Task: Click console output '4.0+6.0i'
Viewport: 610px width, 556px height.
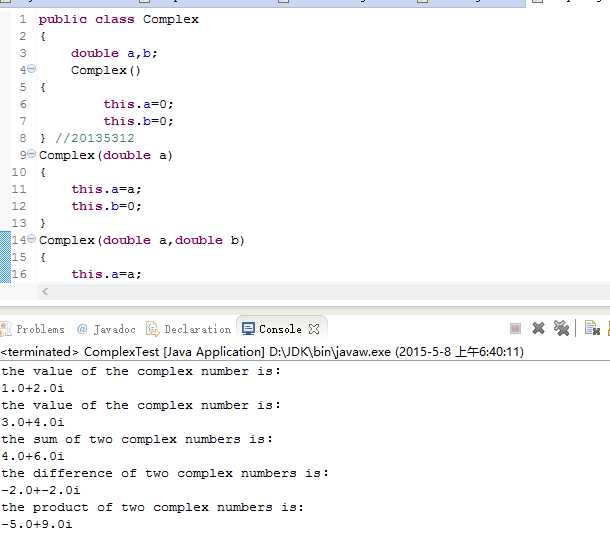Action: [33, 456]
